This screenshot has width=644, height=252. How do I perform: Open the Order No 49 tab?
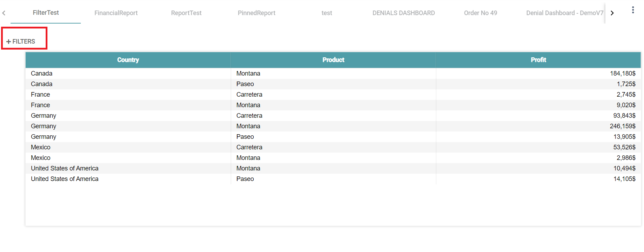tap(480, 13)
